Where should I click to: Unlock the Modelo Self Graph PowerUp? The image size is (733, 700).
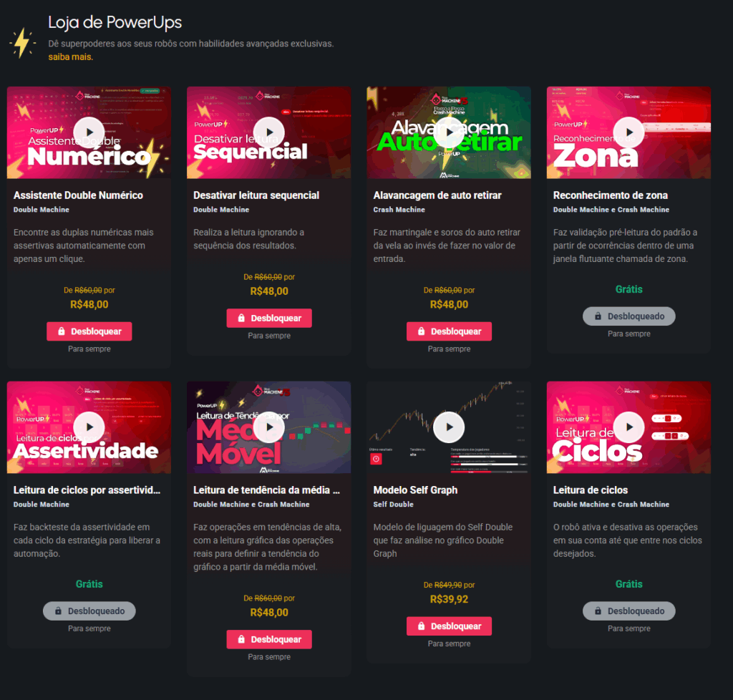pyautogui.click(x=450, y=626)
